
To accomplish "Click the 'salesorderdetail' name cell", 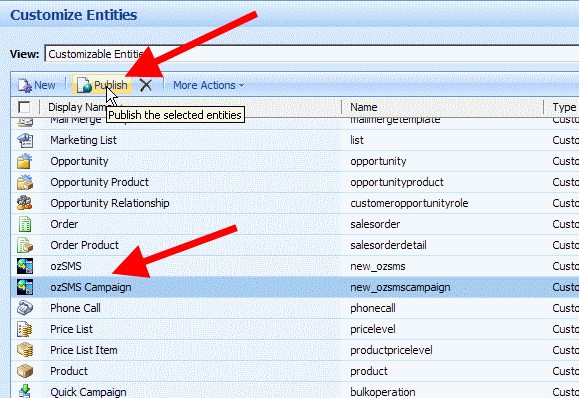I will click(x=388, y=245).
